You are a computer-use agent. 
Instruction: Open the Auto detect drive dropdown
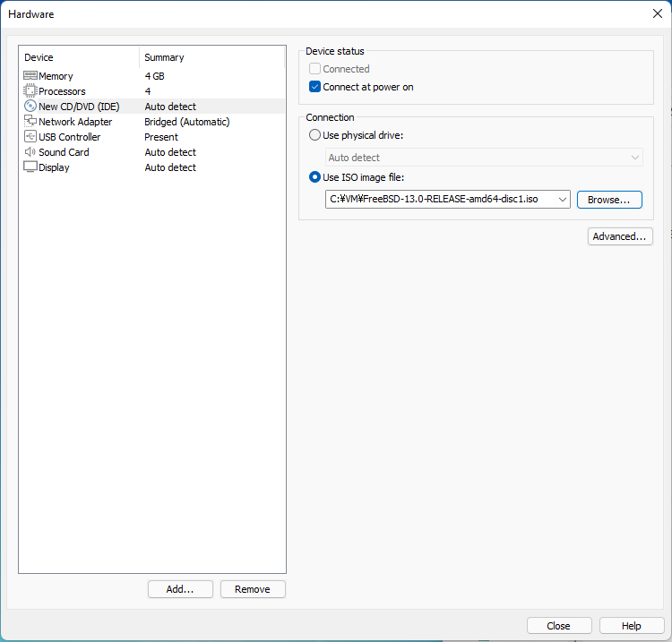(x=484, y=158)
